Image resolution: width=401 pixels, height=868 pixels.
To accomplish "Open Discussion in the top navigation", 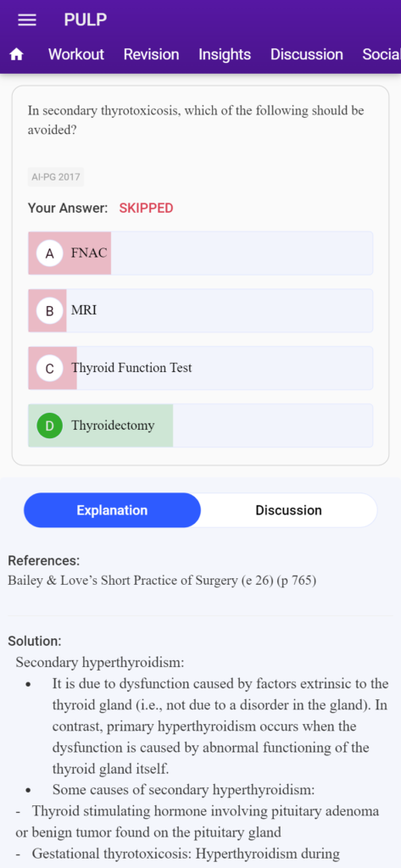I will click(306, 54).
